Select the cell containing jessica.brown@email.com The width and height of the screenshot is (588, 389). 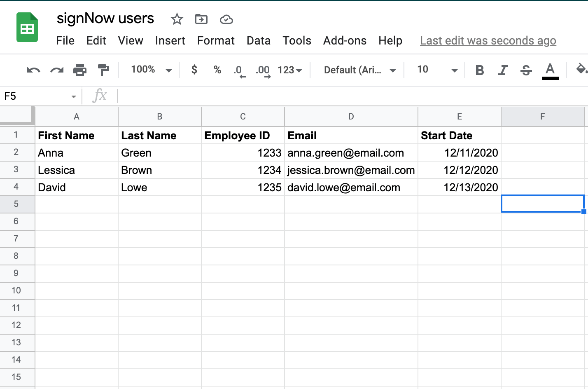point(351,170)
